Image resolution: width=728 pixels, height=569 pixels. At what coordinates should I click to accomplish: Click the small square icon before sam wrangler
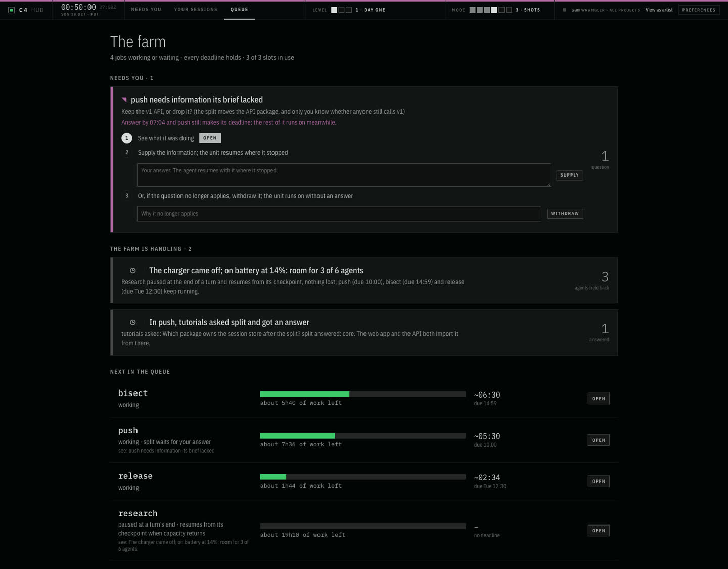[564, 10]
